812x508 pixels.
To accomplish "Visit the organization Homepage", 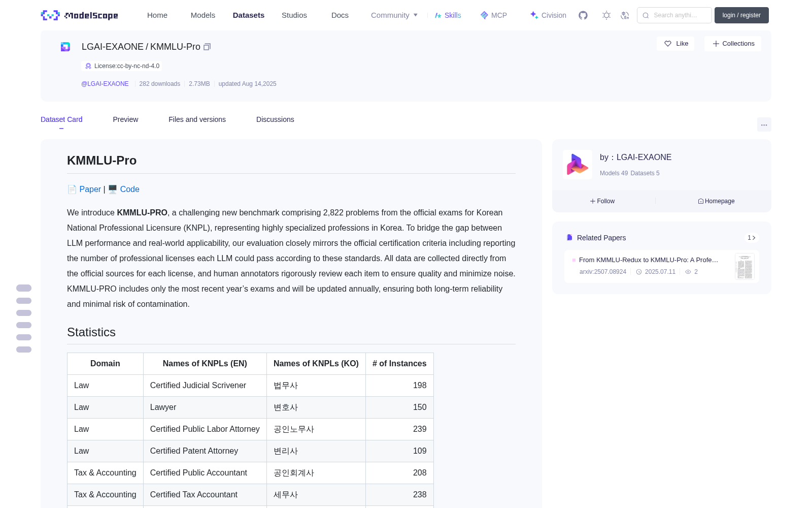I will (716, 201).
